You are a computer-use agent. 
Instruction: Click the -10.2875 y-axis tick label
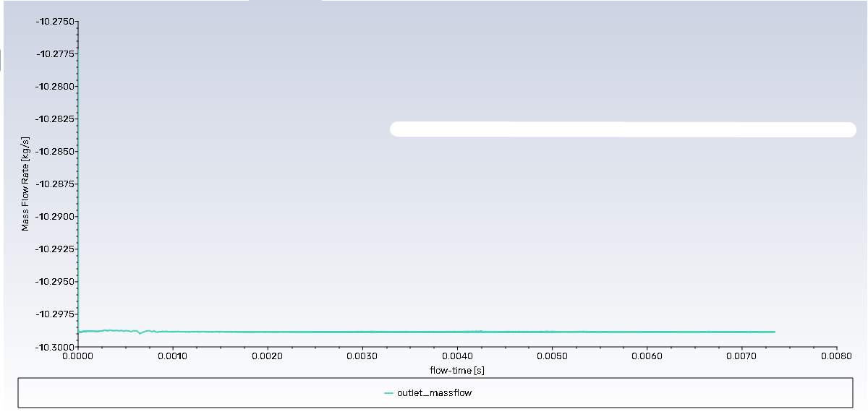(54, 184)
